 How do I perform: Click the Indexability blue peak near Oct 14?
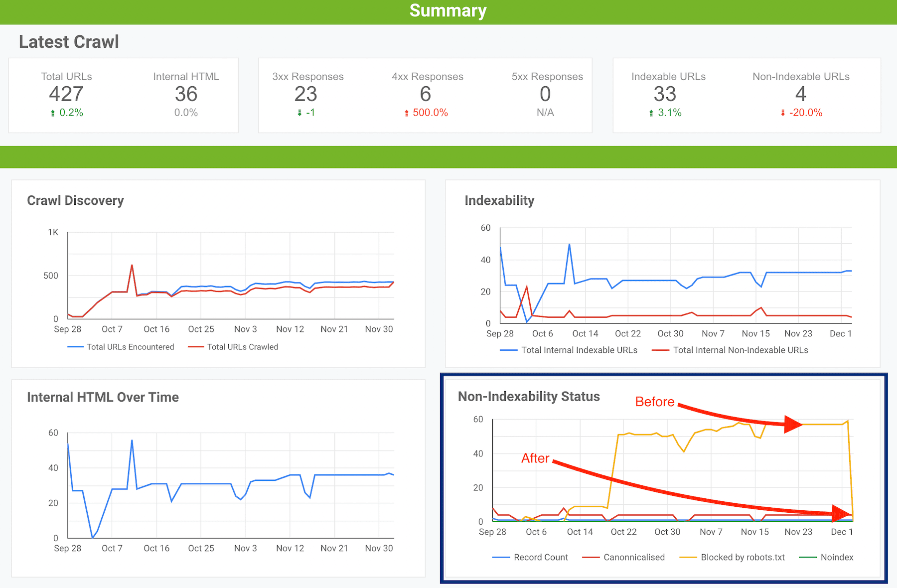pos(569,244)
